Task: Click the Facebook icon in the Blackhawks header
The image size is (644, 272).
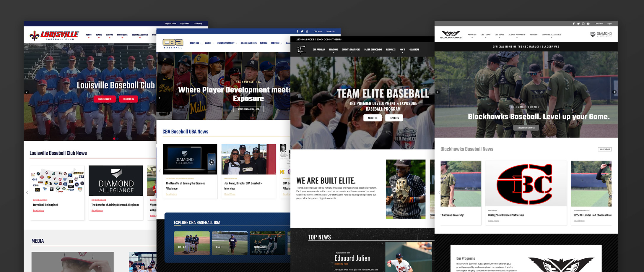Action: coord(574,24)
